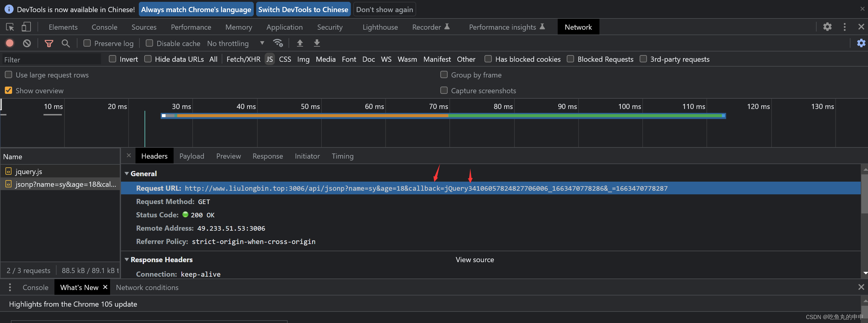Dismiss the language notification bar
The width and height of the screenshot is (868, 323).
click(862, 9)
